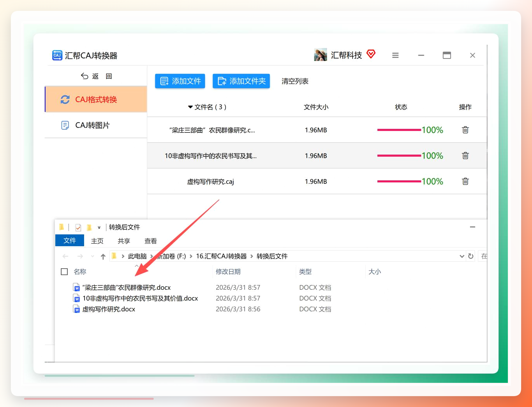Click the properties checkmark quick access icon
Viewport: 532px width, 407px height.
[x=78, y=227]
